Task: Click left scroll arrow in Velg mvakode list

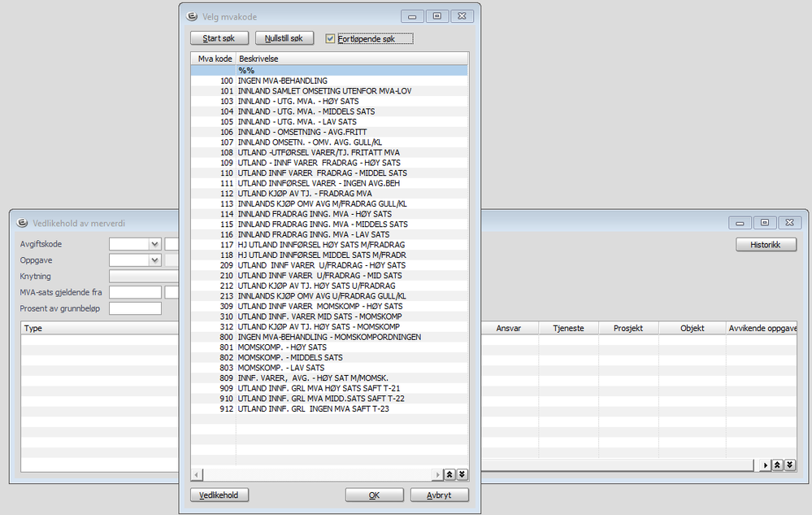Action: [x=197, y=474]
